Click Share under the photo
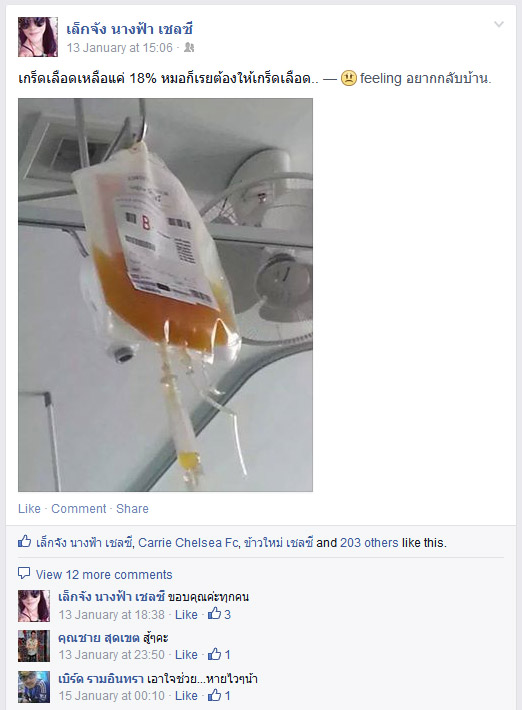The height and width of the screenshot is (710, 522). [x=132, y=509]
